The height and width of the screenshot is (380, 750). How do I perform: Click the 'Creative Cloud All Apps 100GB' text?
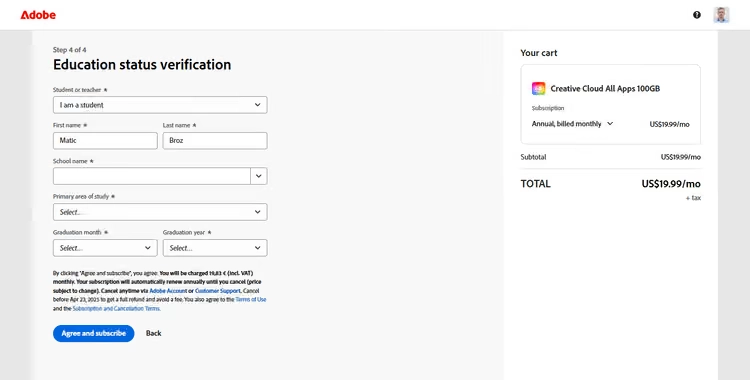[605, 89]
